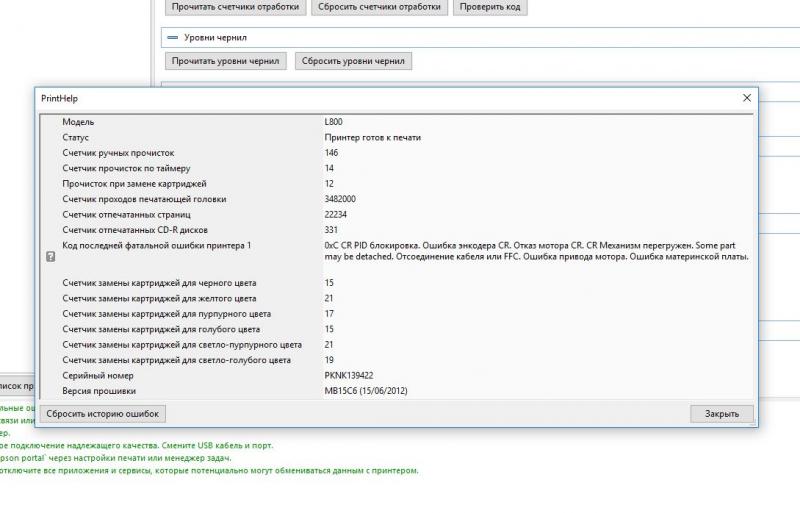800x513 pixels.
Task: Close the PrintHelp dialog with the X
Action: pyautogui.click(x=746, y=98)
